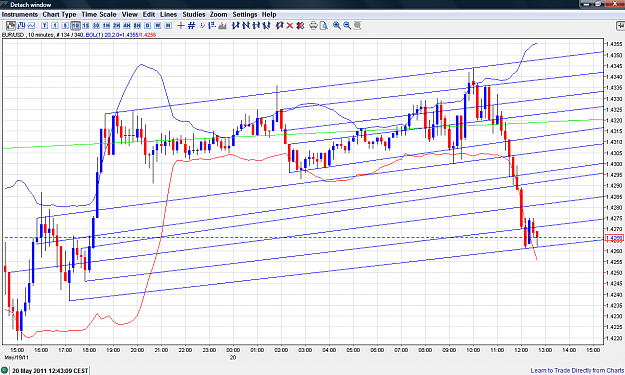Open the Lines menu
The height and width of the screenshot is (375, 625).
pyautogui.click(x=169, y=14)
